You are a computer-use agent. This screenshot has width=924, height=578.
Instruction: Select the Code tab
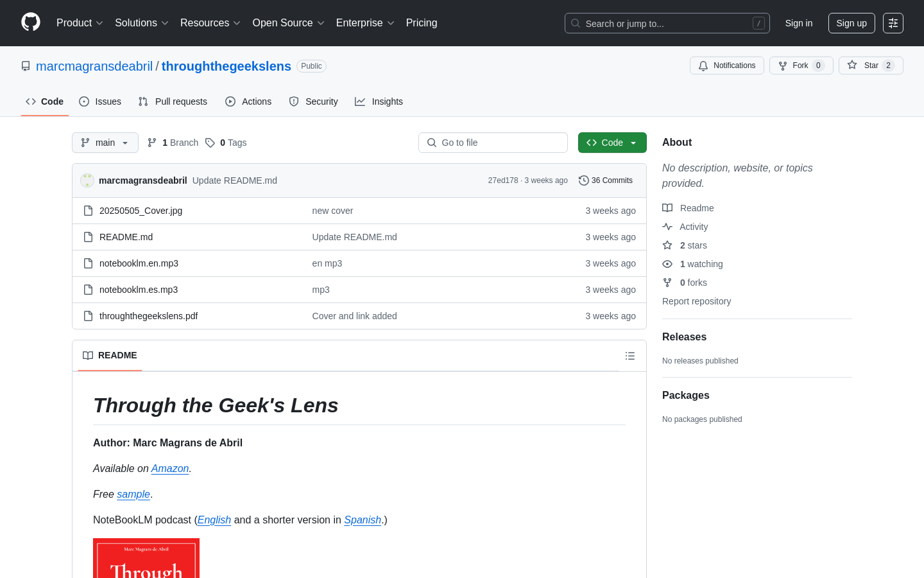point(45,101)
